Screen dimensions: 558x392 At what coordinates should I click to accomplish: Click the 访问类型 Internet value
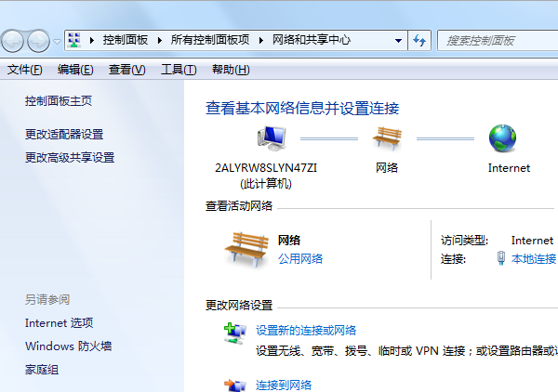tap(532, 241)
